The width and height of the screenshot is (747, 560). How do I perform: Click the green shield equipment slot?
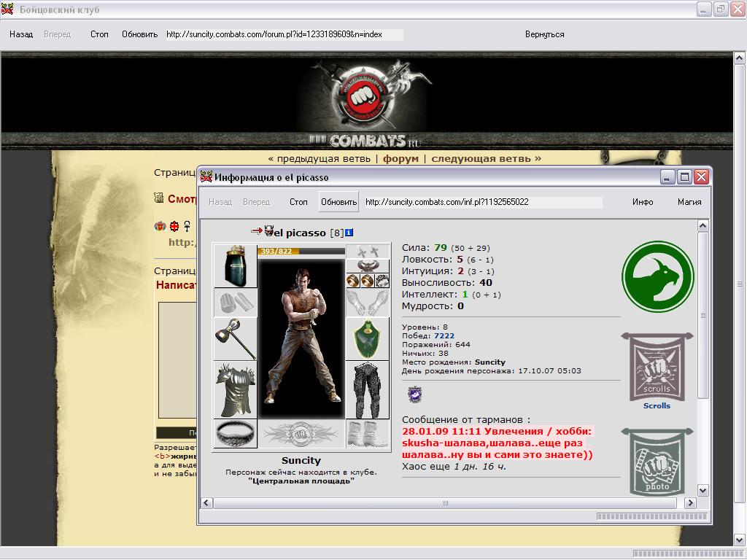point(368,338)
